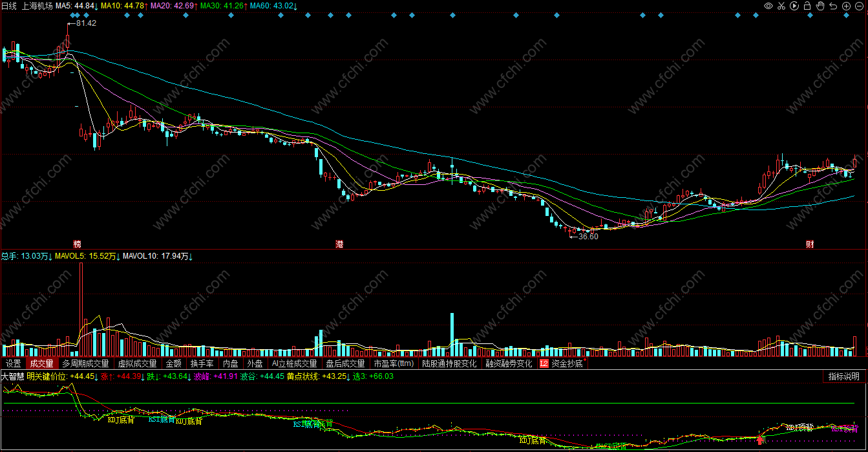Click the 大智慧 indicator name

13,376
